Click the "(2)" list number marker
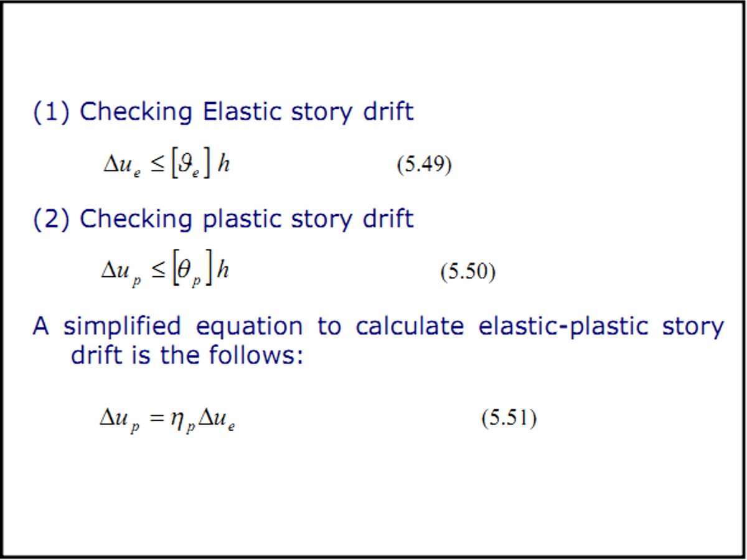 pos(52,219)
